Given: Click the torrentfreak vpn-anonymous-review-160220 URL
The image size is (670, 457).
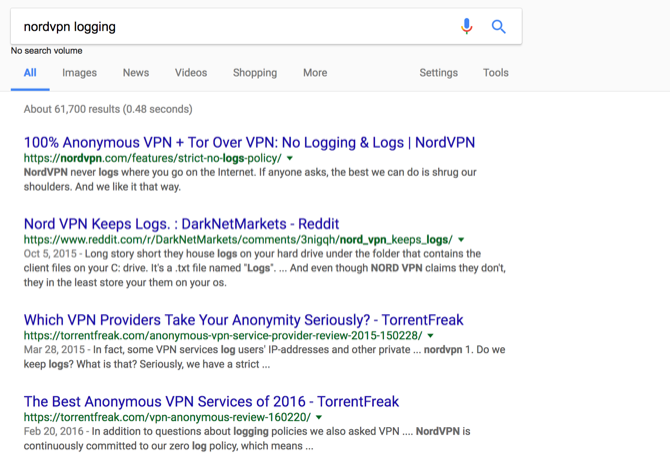Looking at the screenshot, I should pos(167,417).
